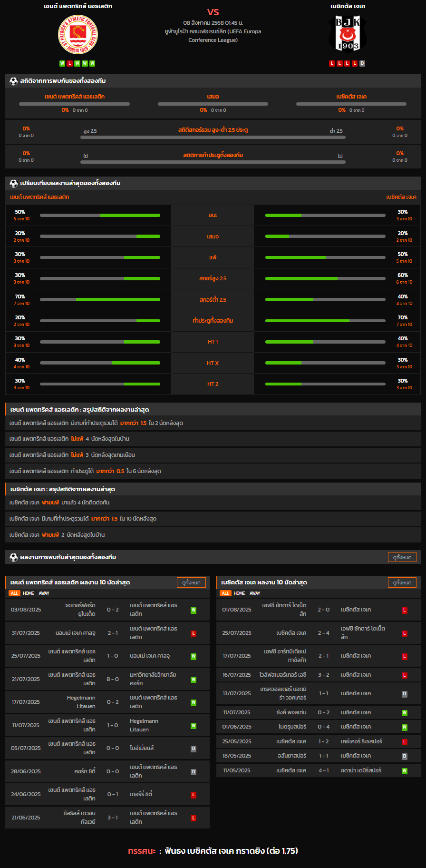Click the W badge on the 01/06/2025 row
Screen dimensions: 426x868
point(405,727)
